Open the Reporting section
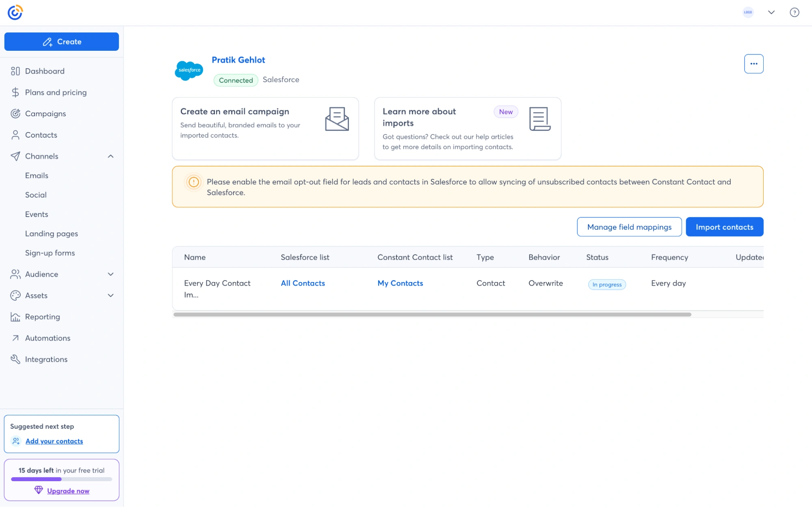812x508 pixels. [x=43, y=317]
